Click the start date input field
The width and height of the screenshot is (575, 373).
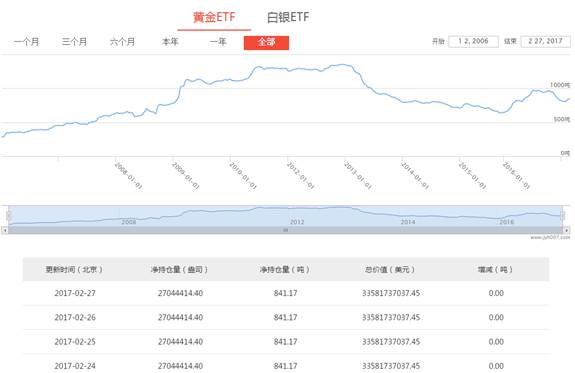(473, 41)
